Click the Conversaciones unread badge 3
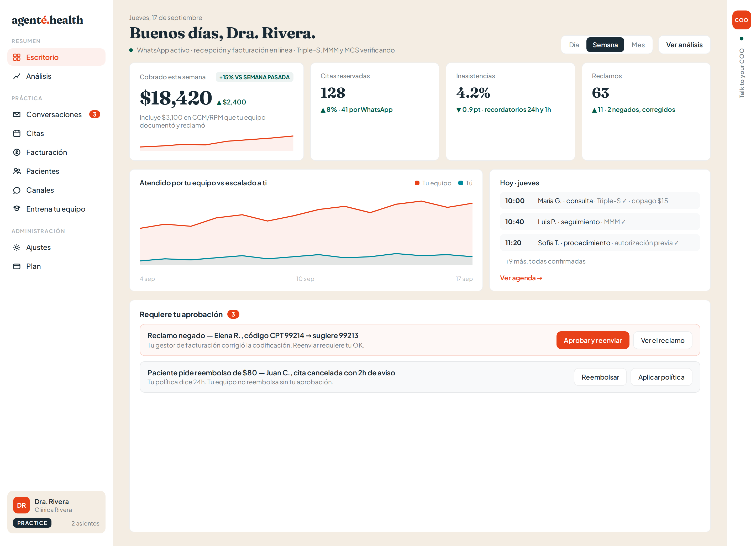The image size is (756, 546). tap(95, 114)
